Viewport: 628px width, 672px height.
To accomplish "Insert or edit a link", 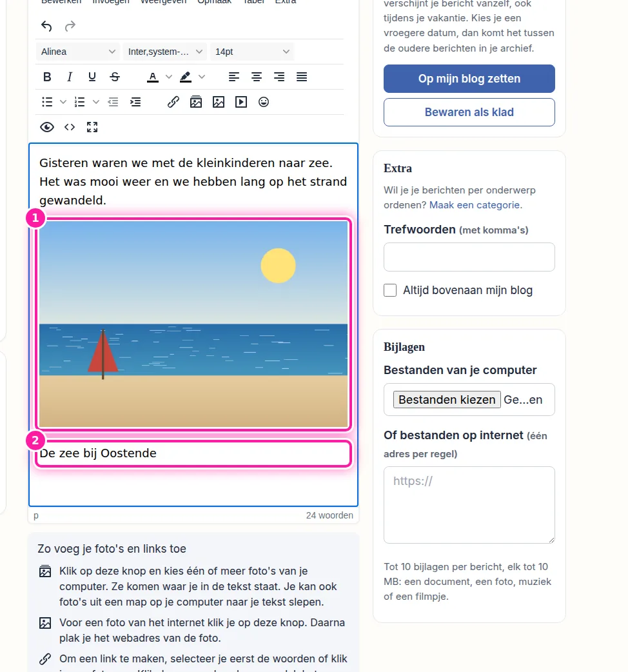I will (173, 102).
